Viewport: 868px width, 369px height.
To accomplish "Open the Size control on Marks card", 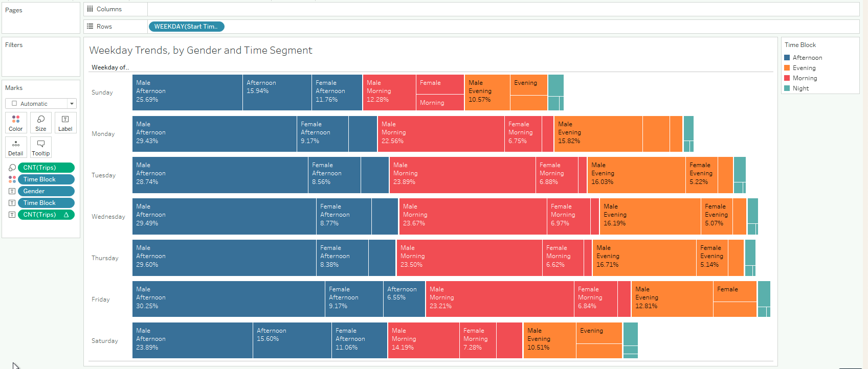I will pyautogui.click(x=41, y=123).
